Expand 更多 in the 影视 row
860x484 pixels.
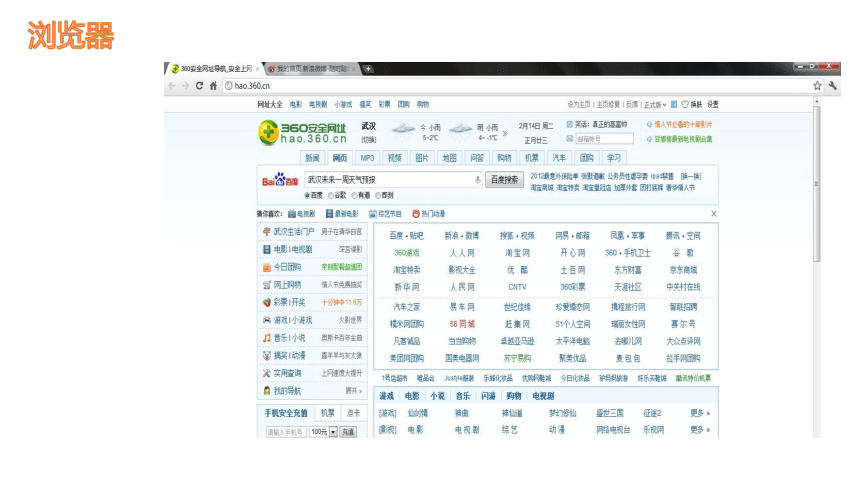[x=700, y=430]
